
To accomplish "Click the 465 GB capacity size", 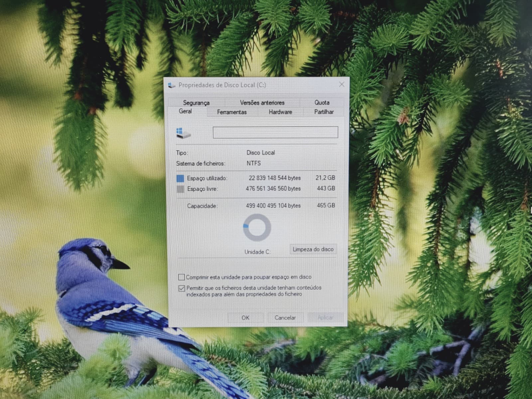I will 326,205.
